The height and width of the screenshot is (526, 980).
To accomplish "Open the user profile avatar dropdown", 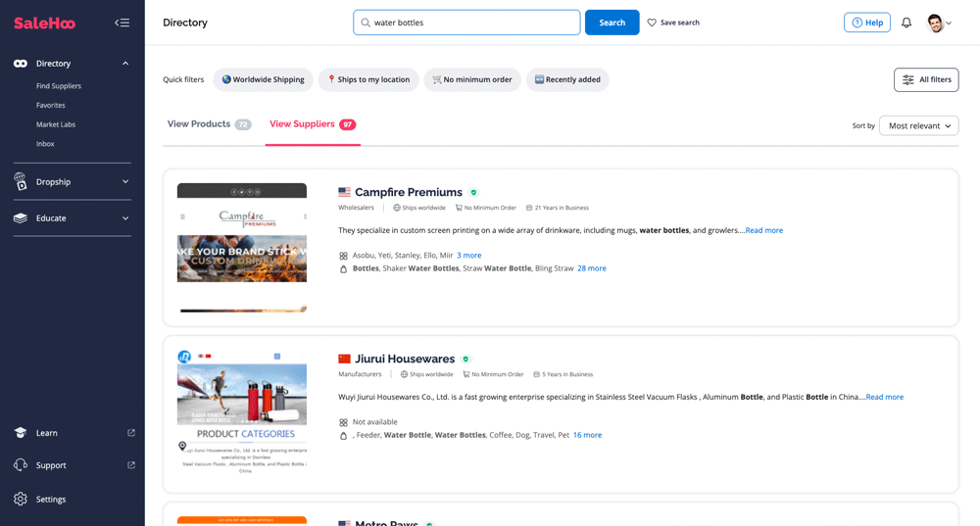I will pyautogui.click(x=939, y=23).
